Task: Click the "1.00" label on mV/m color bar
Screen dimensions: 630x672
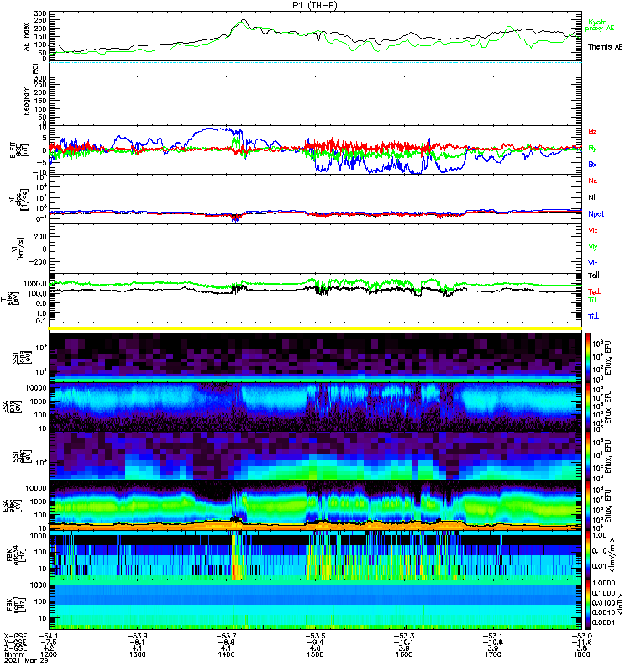Action: coord(599,535)
